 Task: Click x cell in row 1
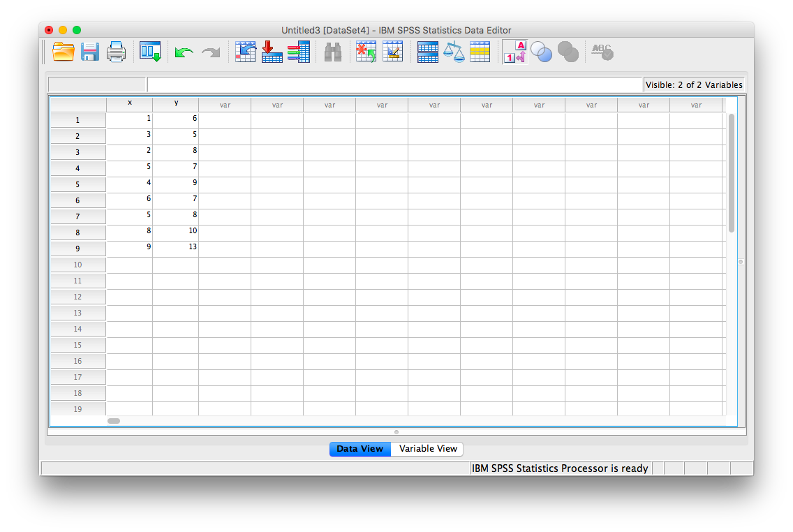(x=129, y=120)
